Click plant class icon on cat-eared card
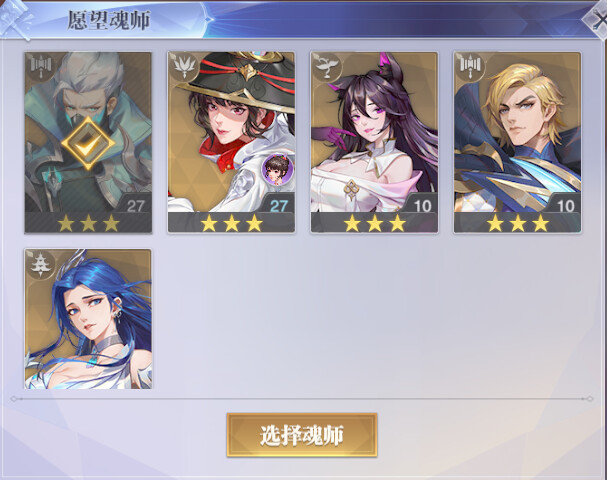 327,66
